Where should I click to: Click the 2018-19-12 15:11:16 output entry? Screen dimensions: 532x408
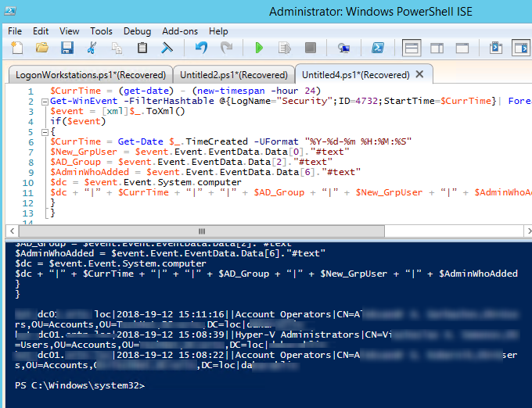click(x=171, y=314)
